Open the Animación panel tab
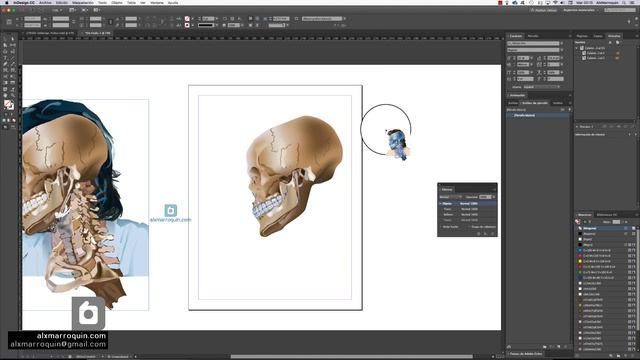Image resolution: width=640 pixels, height=360 pixels. (x=517, y=95)
